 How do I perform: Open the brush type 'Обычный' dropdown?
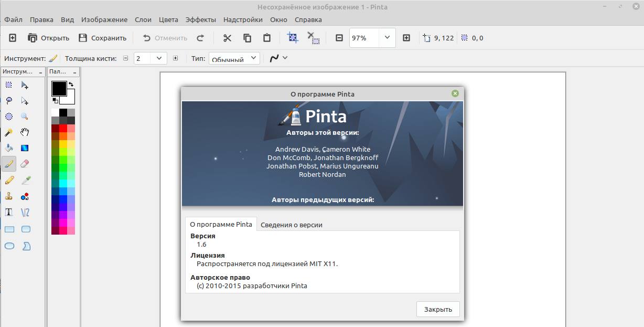(x=234, y=59)
